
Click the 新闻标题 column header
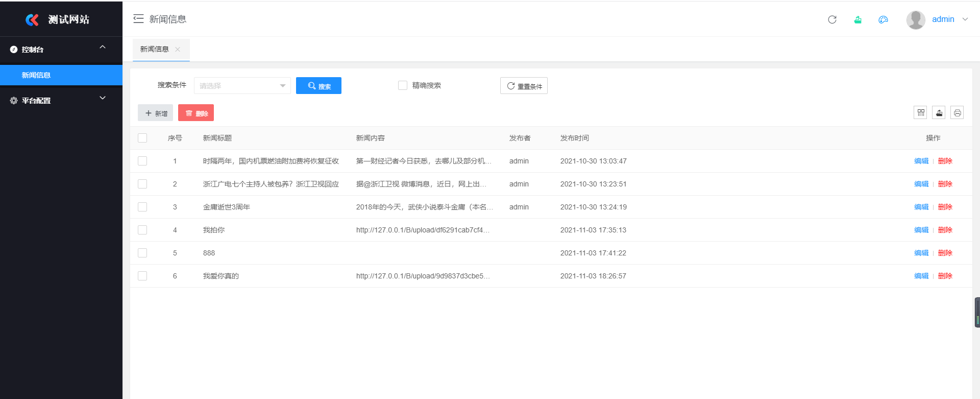coord(217,138)
